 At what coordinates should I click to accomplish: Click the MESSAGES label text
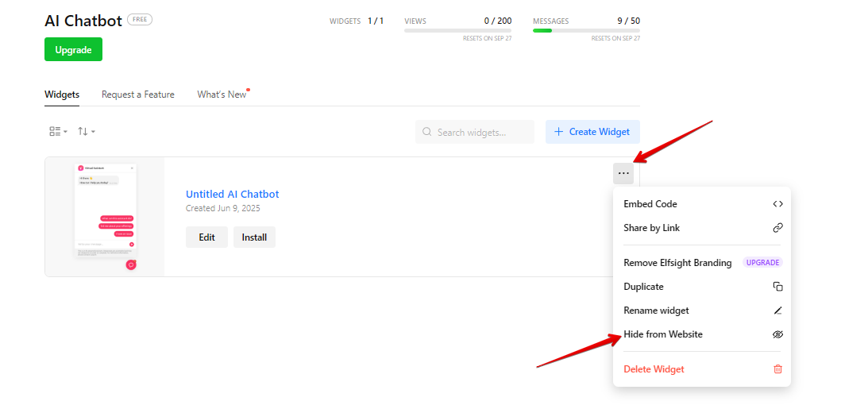[x=551, y=21]
